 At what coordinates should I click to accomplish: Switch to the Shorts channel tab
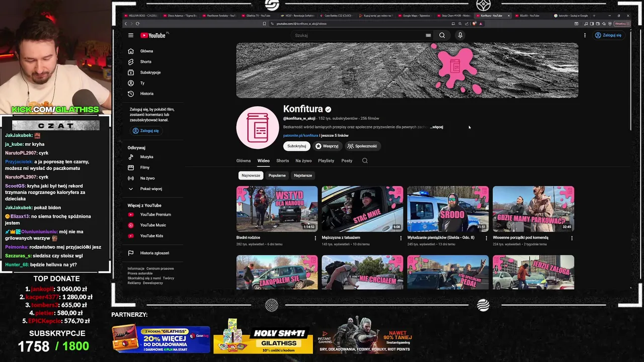click(283, 161)
